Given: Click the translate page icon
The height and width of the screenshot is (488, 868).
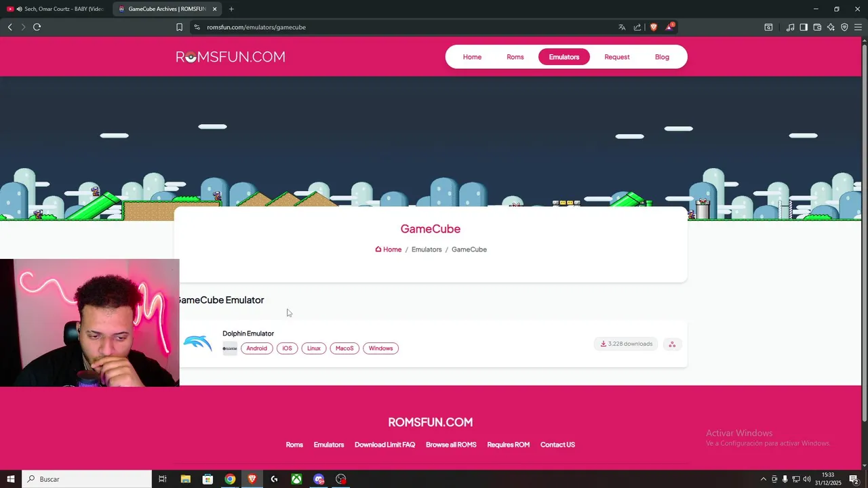Looking at the screenshot, I should point(622,27).
